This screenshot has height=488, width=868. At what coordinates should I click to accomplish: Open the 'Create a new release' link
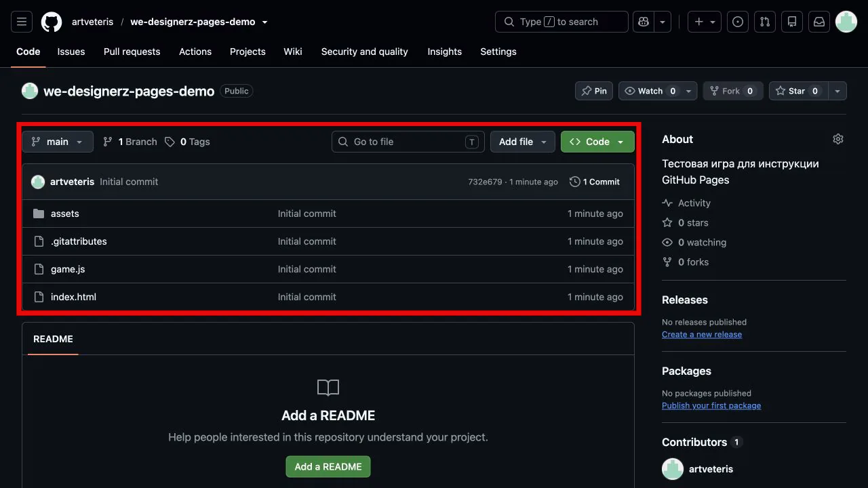[702, 334]
